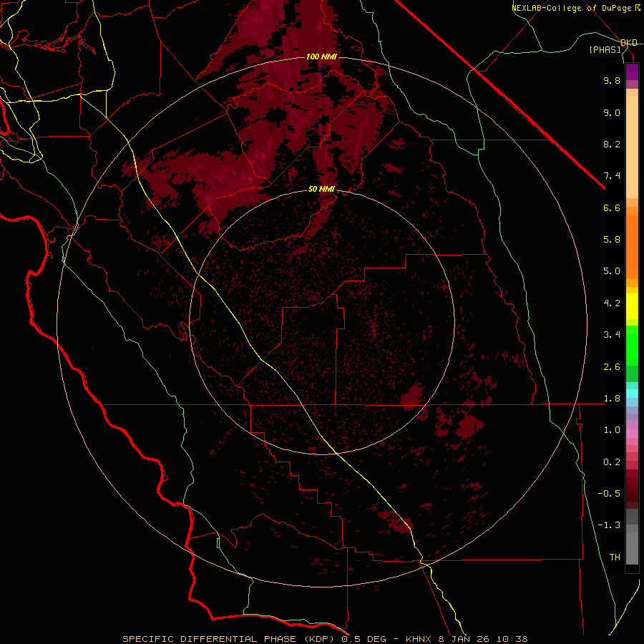Click the 1.0 value on the scale
This screenshot has height=644, width=644.
pyautogui.click(x=612, y=430)
